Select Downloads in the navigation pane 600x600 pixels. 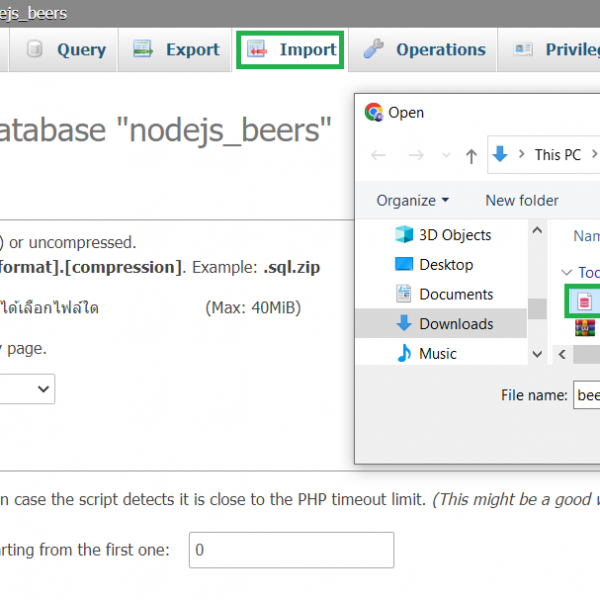(456, 324)
